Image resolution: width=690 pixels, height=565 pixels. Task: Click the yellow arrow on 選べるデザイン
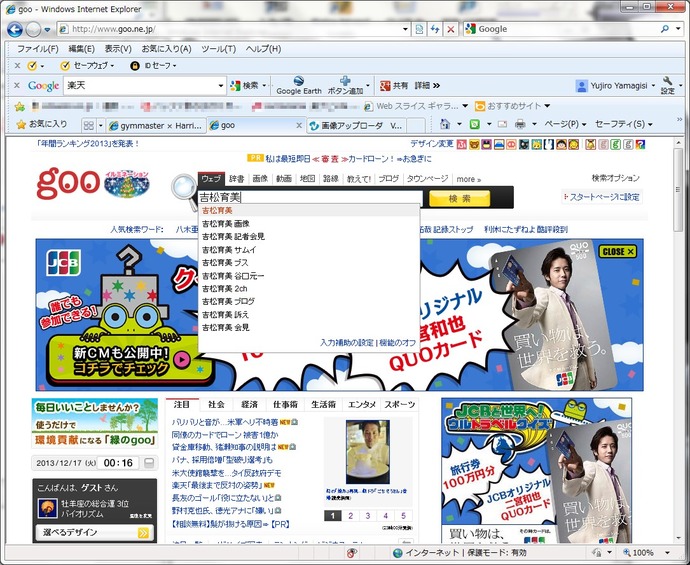143,532
